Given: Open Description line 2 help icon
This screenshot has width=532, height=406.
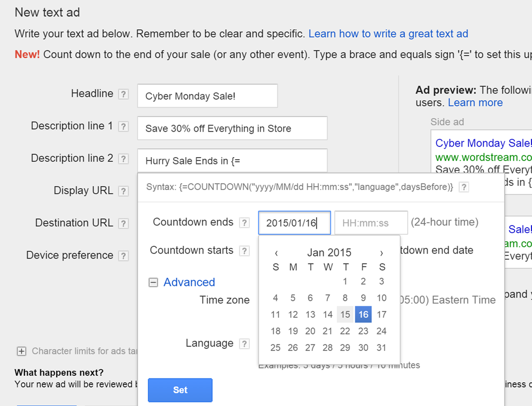Looking at the screenshot, I should tap(124, 159).
